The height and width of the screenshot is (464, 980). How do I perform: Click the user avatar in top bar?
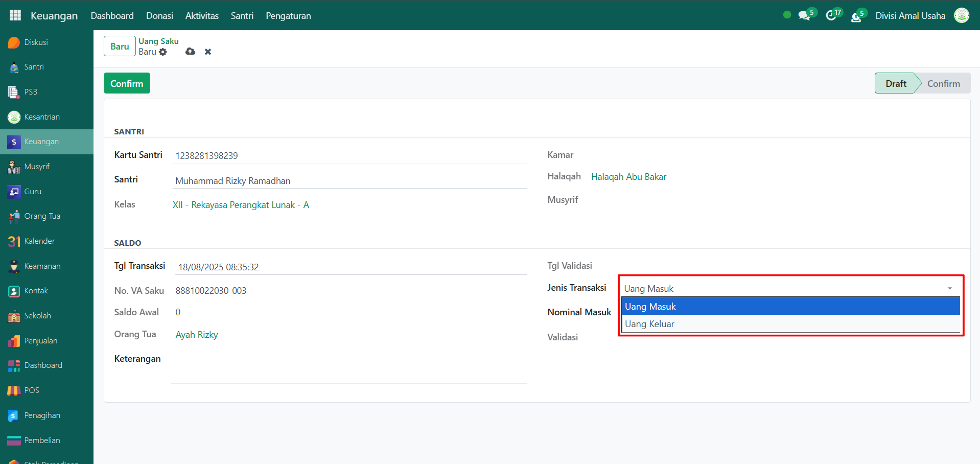pyautogui.click(x=962, y=16)
